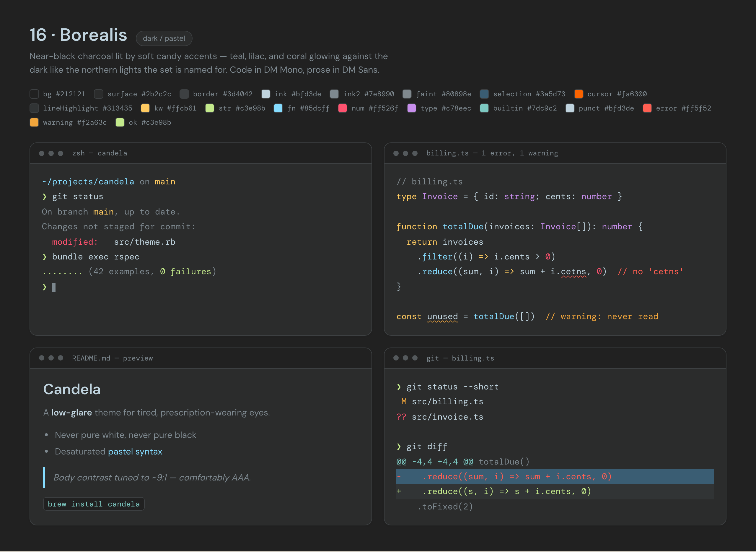Select the type lilac color swatch
This screenshot has height=552, width=756.
point(412,108)
